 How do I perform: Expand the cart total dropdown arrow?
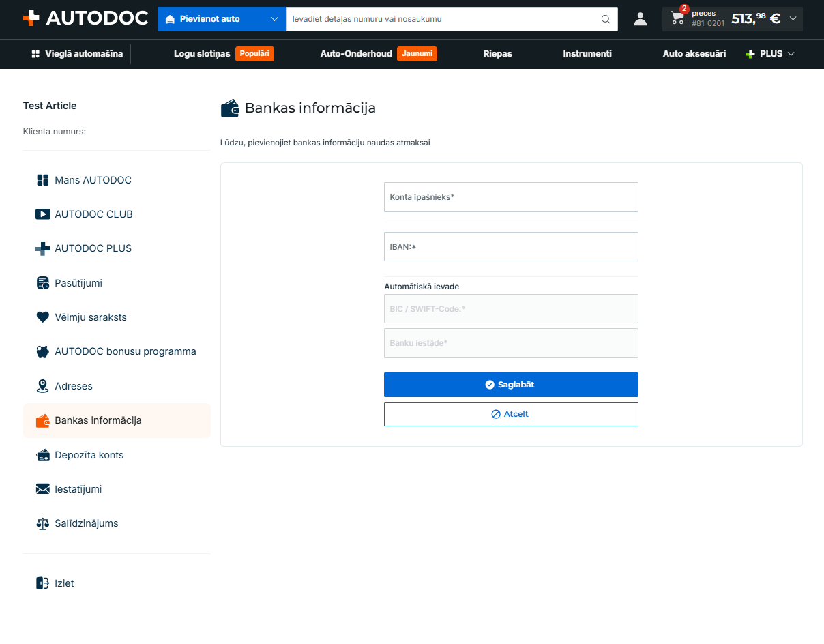793,19
